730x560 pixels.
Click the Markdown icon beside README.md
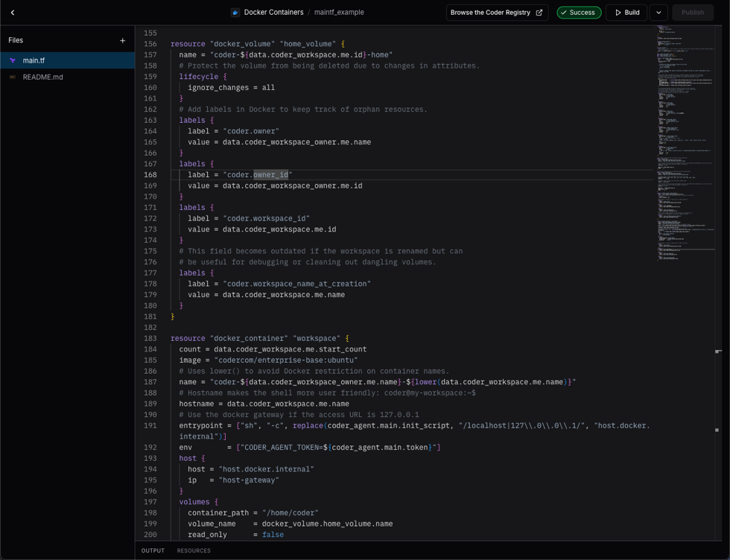12,77
